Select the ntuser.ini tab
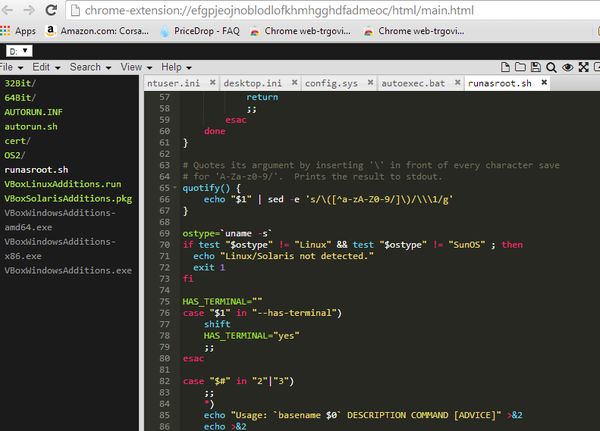 click(x=175, y=84)
